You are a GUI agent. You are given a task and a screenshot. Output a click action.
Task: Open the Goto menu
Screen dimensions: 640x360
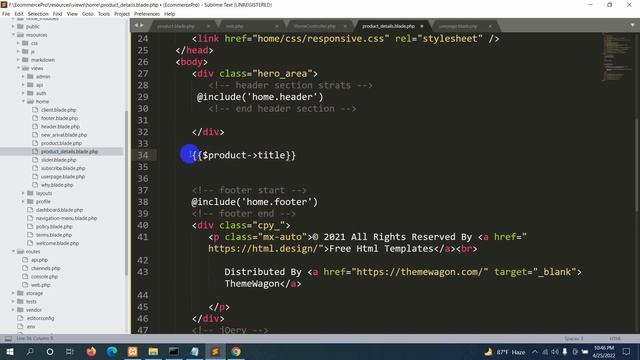pos(88,13)
